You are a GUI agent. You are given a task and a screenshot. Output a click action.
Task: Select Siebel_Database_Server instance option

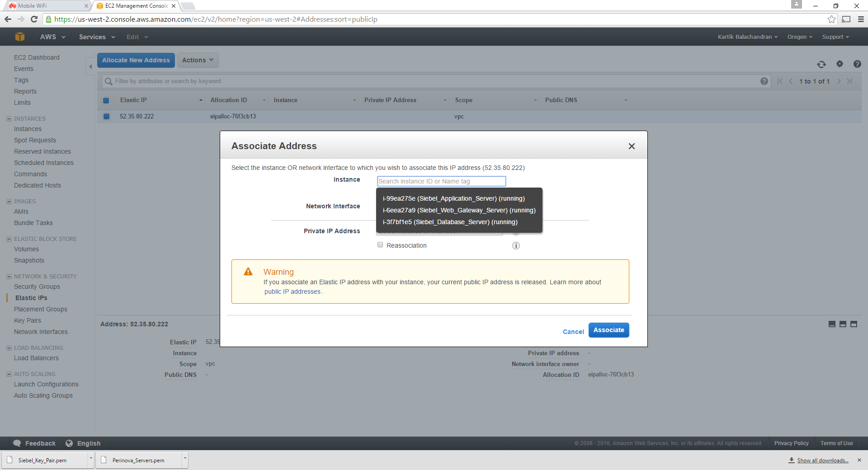tap(450, 222)
